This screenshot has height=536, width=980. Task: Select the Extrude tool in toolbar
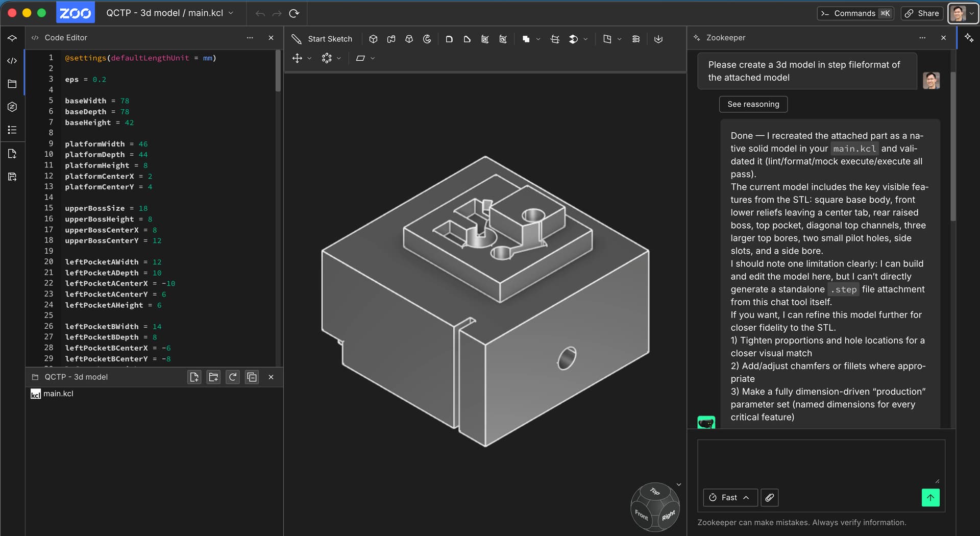tap(373, 39)
